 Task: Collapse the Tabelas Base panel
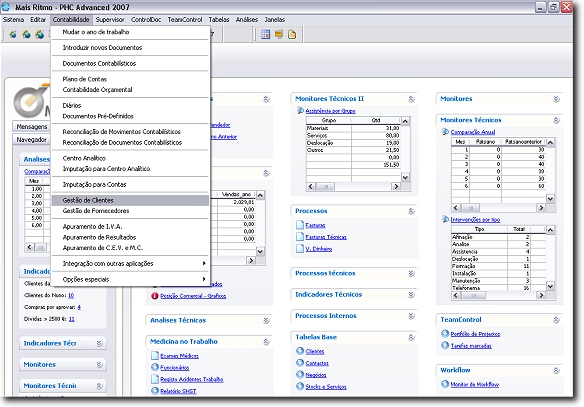(x=411, y=337)
